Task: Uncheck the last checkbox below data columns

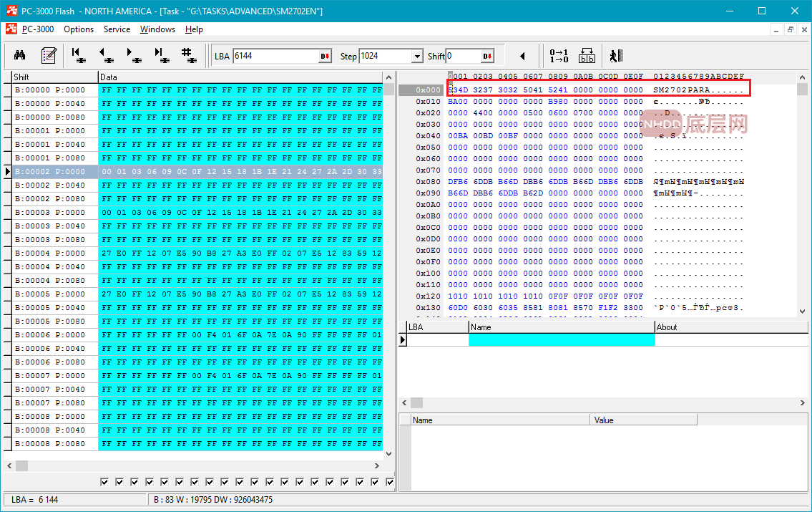Action: (x=390, y=482)
